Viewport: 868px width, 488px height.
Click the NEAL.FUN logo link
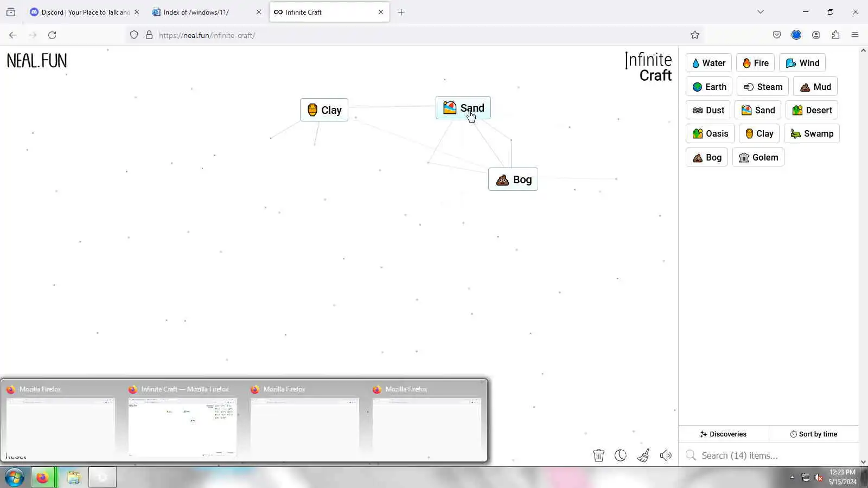click(x=37, y=61)
